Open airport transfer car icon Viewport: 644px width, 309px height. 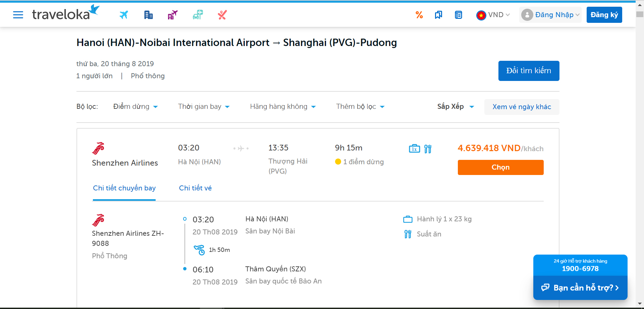coord(198,15)
